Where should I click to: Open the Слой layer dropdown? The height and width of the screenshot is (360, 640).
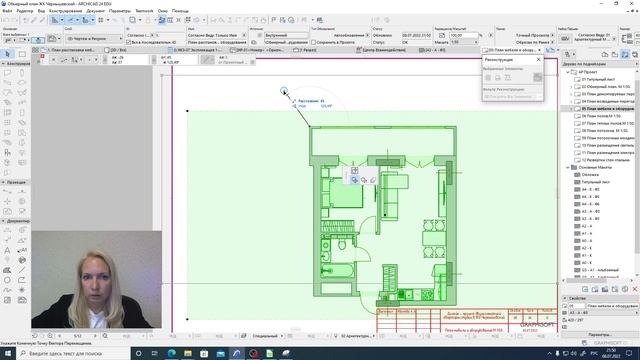94,38
